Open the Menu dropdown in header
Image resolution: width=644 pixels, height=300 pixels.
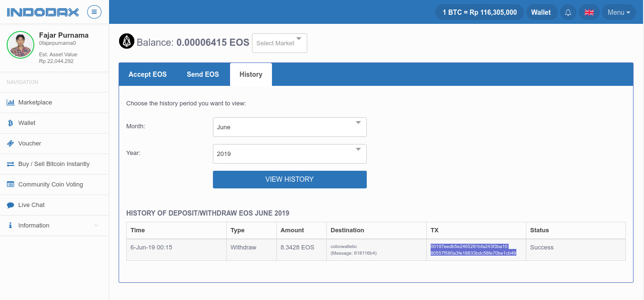tap(619, 12)
